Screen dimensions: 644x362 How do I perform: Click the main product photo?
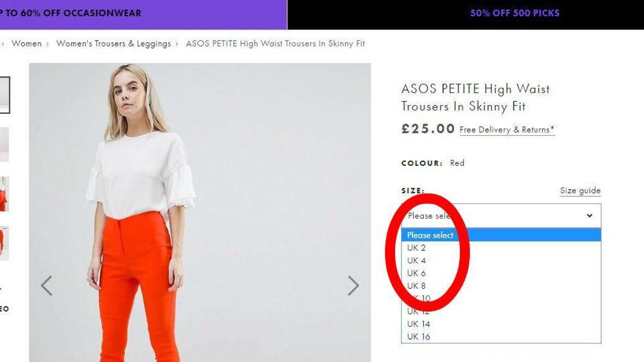point(200,212)
